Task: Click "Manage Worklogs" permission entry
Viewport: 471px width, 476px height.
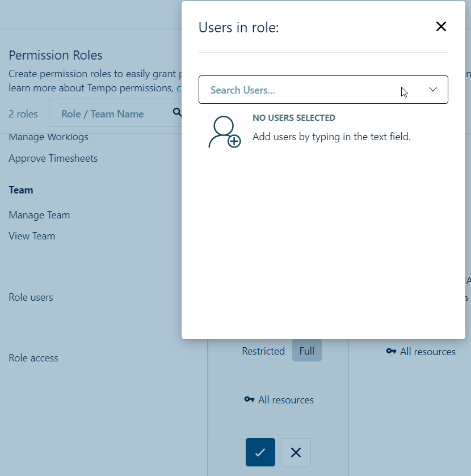Action: pyautogui.click(x=48, y=137)
